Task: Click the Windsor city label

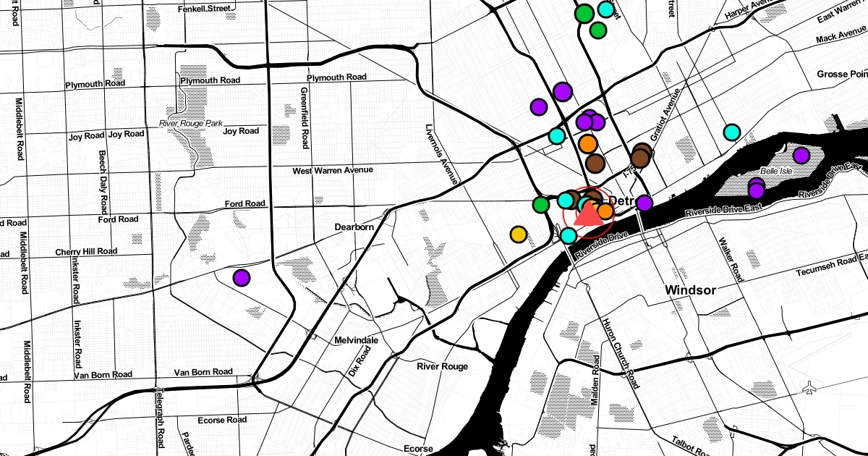Action: tap(690, 290)
